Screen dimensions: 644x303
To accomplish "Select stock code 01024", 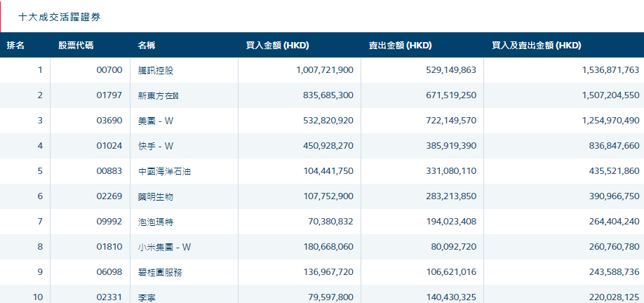I will [x=109, y=146].
